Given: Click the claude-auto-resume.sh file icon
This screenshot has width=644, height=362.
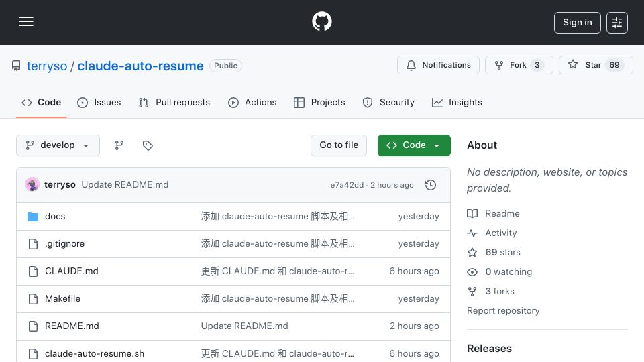Looking at the screenshot, I should tap(34, 354).
